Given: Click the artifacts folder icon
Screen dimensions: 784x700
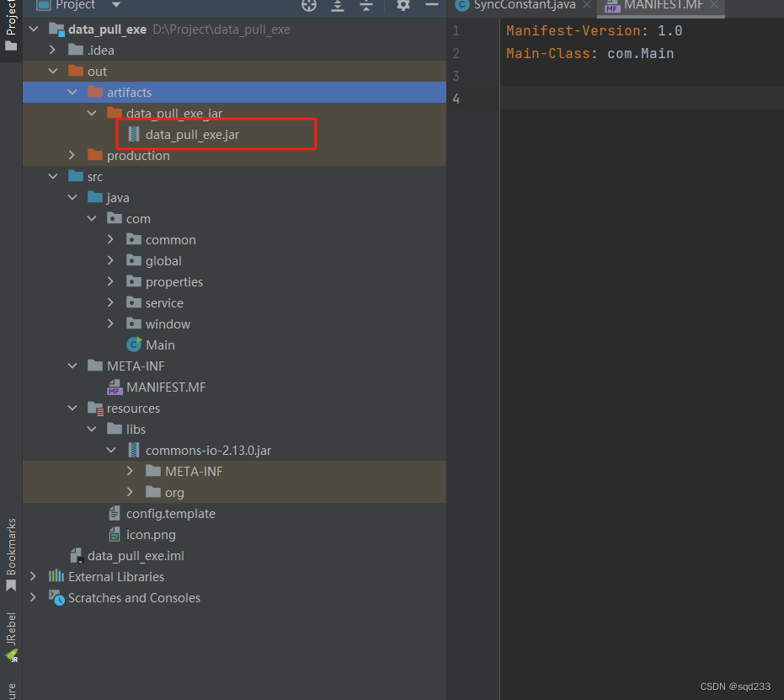Looking at the screenshot, I should tap(95, 92).
